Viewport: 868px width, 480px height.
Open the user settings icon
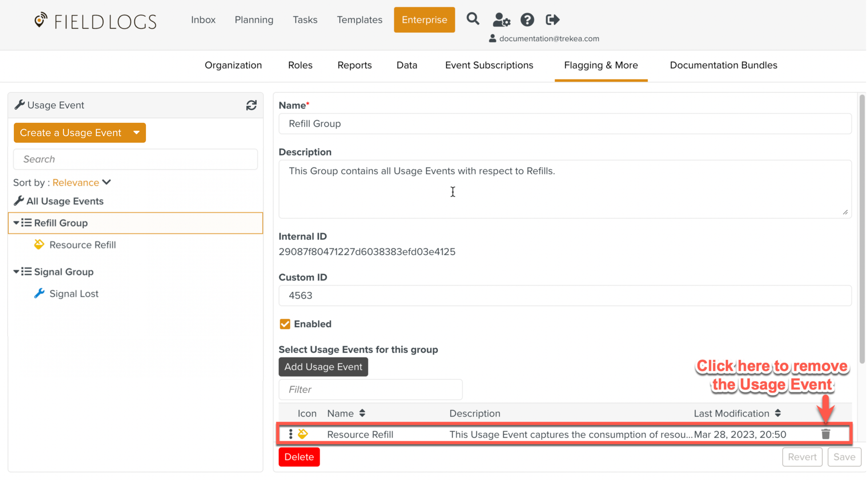coord(501,20)
